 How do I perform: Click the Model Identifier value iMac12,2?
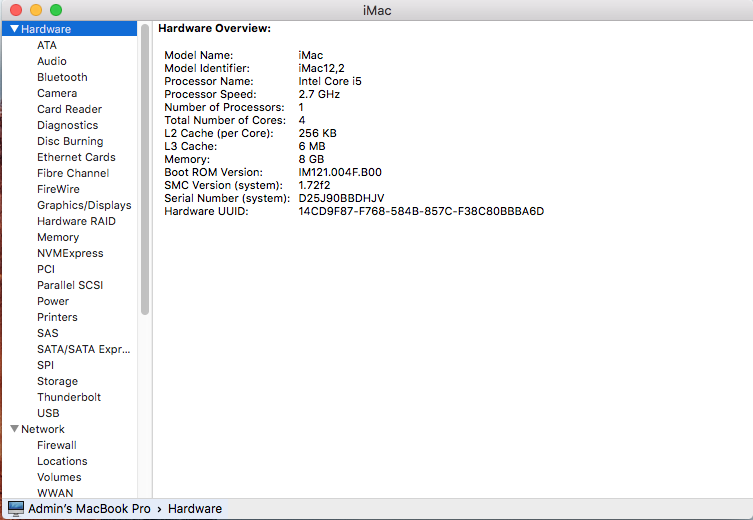pos(321,68)
